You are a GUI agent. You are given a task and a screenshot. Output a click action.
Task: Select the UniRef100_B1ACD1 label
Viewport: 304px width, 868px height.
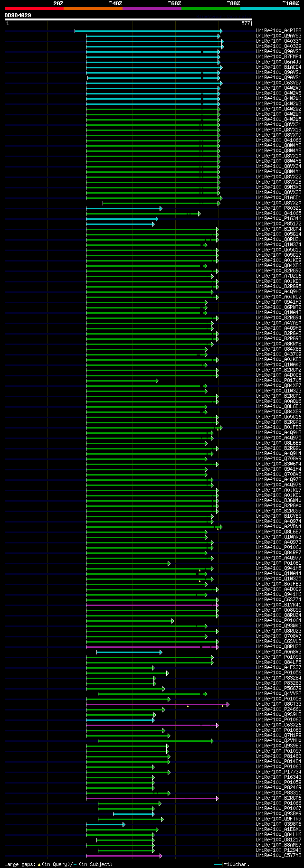click(278, 198)
